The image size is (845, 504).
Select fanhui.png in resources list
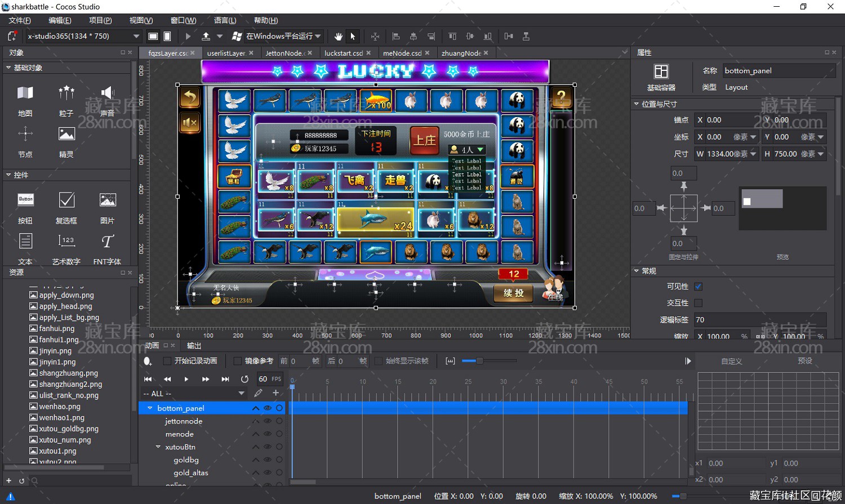click(56, 328)
